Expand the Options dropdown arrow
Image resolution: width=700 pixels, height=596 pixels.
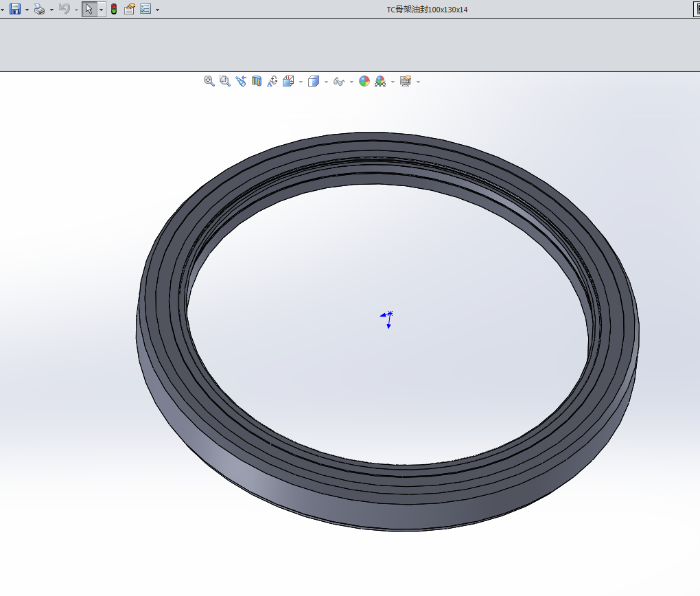pyautogui.click(x=158, y=10)
